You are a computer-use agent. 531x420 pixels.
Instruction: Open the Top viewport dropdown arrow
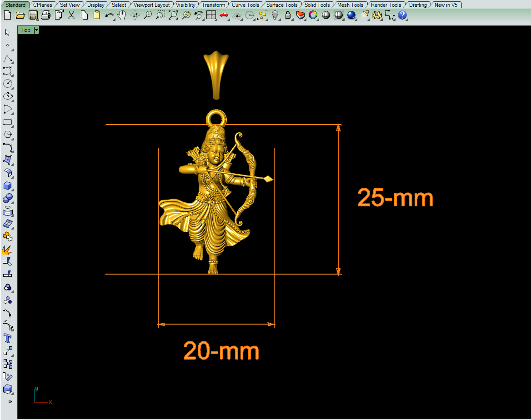[36, 30]
